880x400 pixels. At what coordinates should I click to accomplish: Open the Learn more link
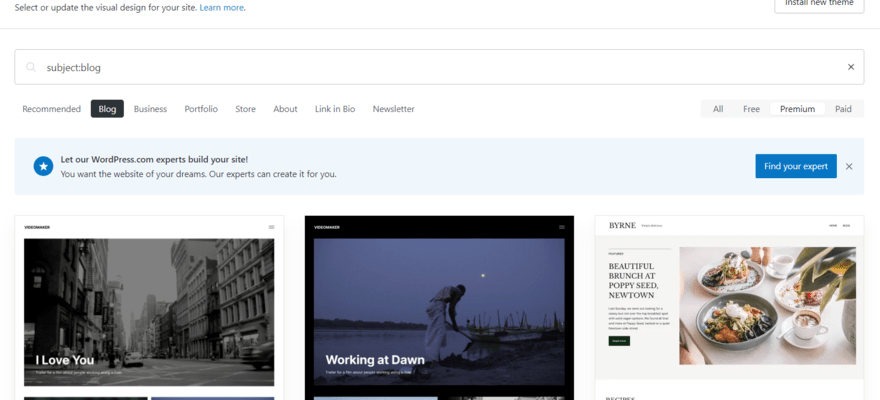[x=222, y=8]
